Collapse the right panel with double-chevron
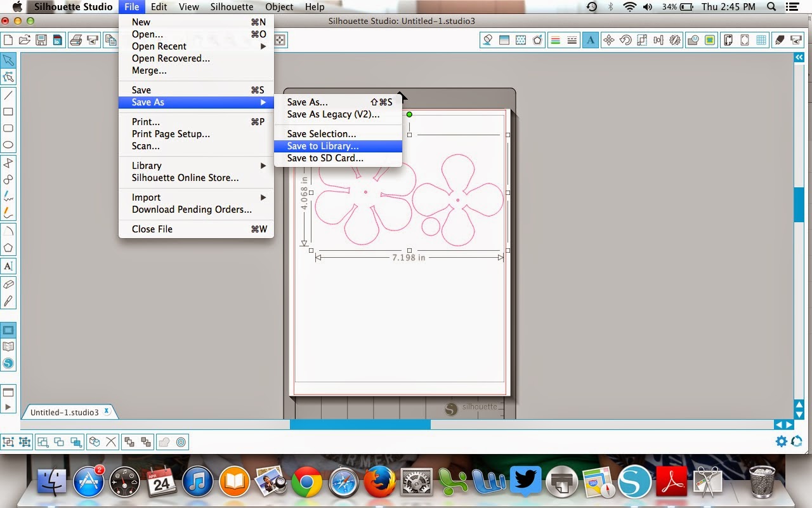Image resolution: width=812 pixels, height=508 pixels. (799, 57)
